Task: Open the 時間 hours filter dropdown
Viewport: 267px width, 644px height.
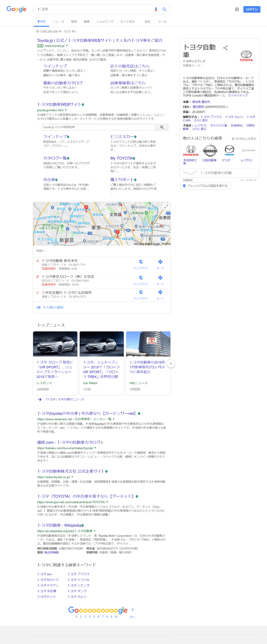Action: tap(41, 251)
